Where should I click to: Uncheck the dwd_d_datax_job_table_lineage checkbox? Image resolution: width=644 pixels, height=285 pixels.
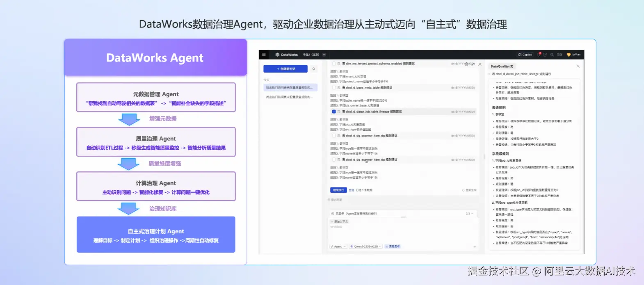pos(334,112)
